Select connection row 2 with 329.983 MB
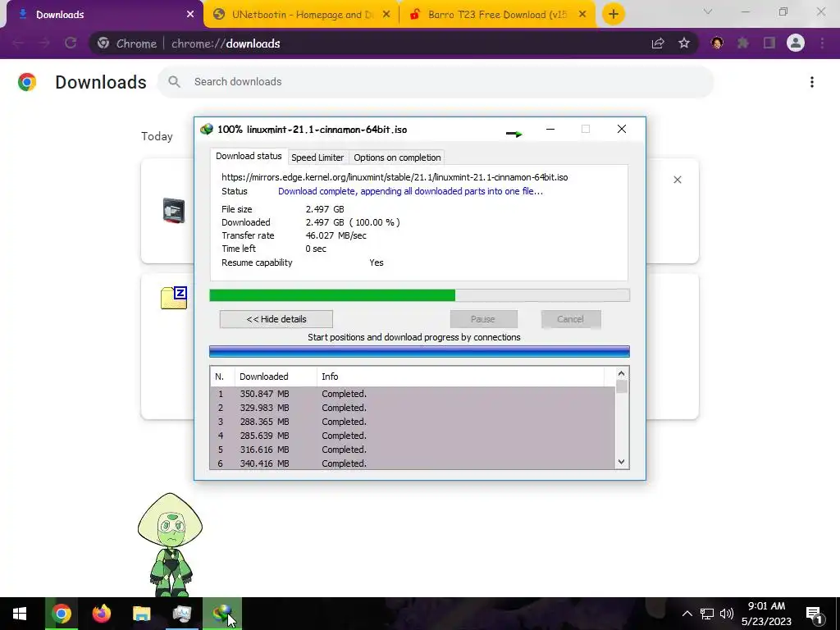This screenshot has width=840, height=630. tap(413, 408)
